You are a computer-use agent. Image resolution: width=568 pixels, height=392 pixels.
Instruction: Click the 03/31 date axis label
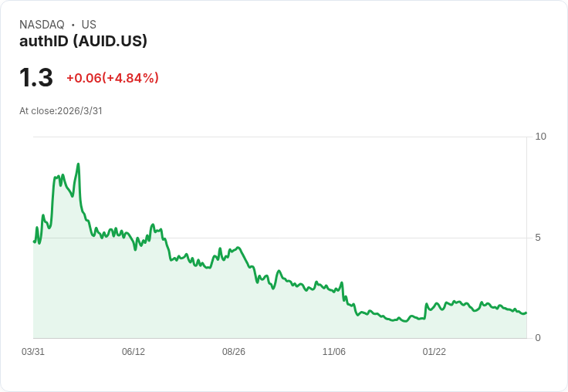(x=33, y=351)
